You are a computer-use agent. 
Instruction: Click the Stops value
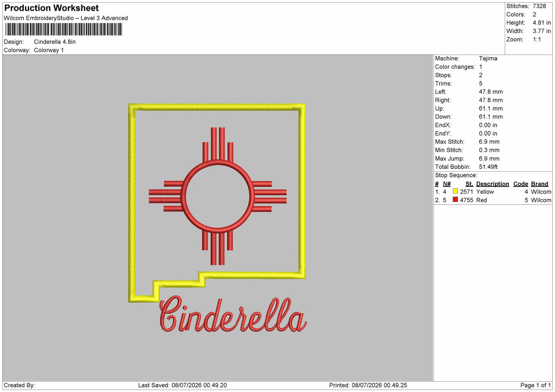pyautogui.click(x=480, y=75)
